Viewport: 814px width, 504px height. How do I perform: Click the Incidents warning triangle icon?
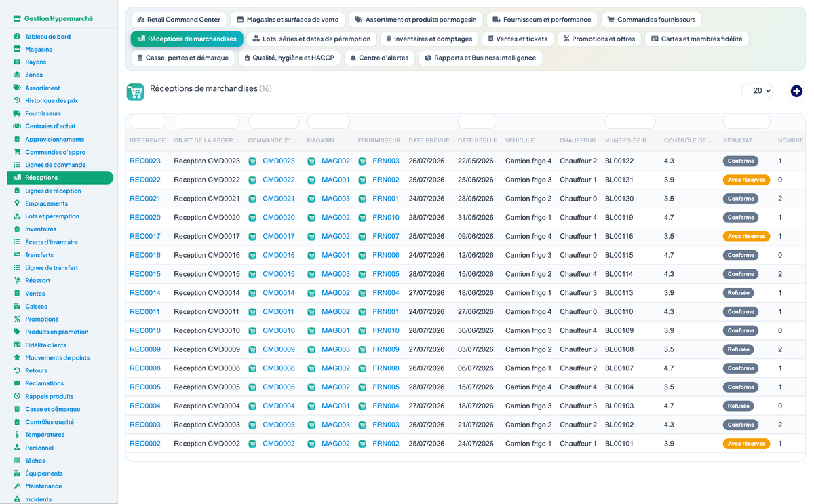[x=17, y=499]
